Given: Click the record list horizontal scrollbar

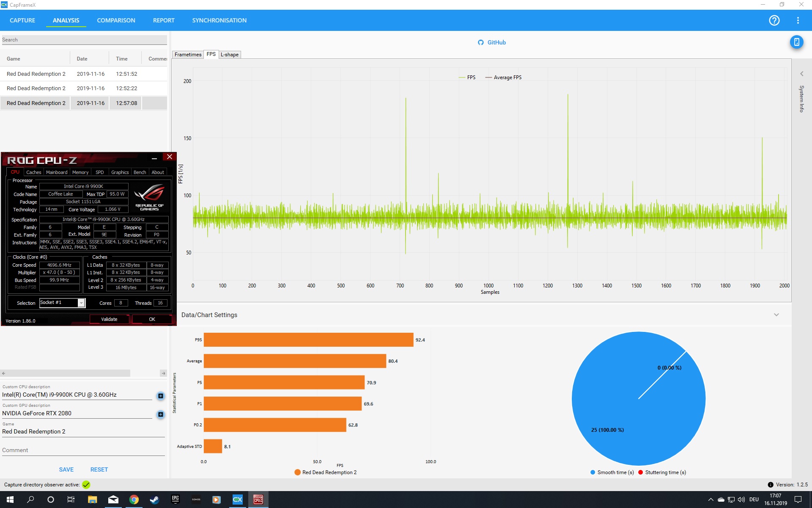Looking at the screenshot, I should click(x=68, y=373).
